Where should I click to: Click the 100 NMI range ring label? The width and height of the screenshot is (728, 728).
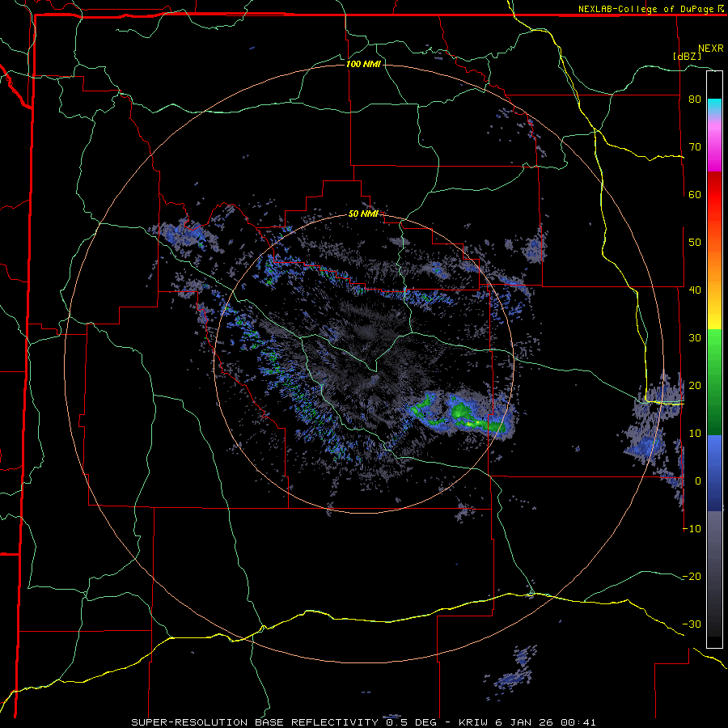[363, 64]
